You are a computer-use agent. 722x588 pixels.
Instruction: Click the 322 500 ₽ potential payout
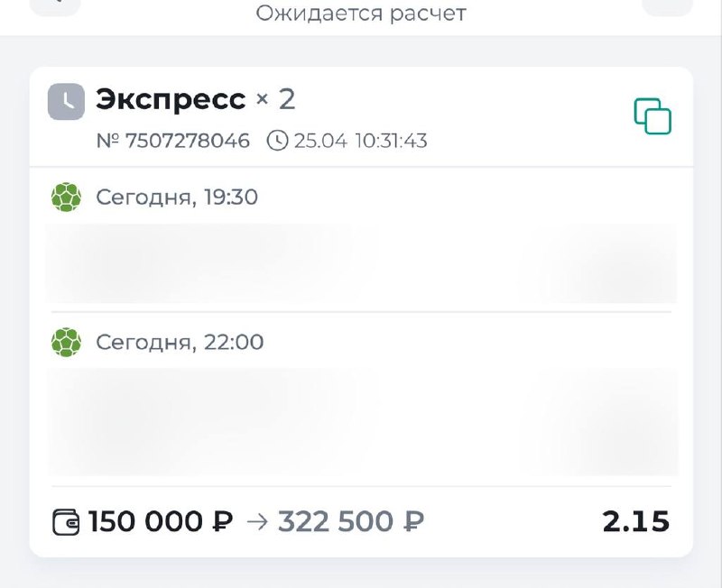click(x=351, y=522)
